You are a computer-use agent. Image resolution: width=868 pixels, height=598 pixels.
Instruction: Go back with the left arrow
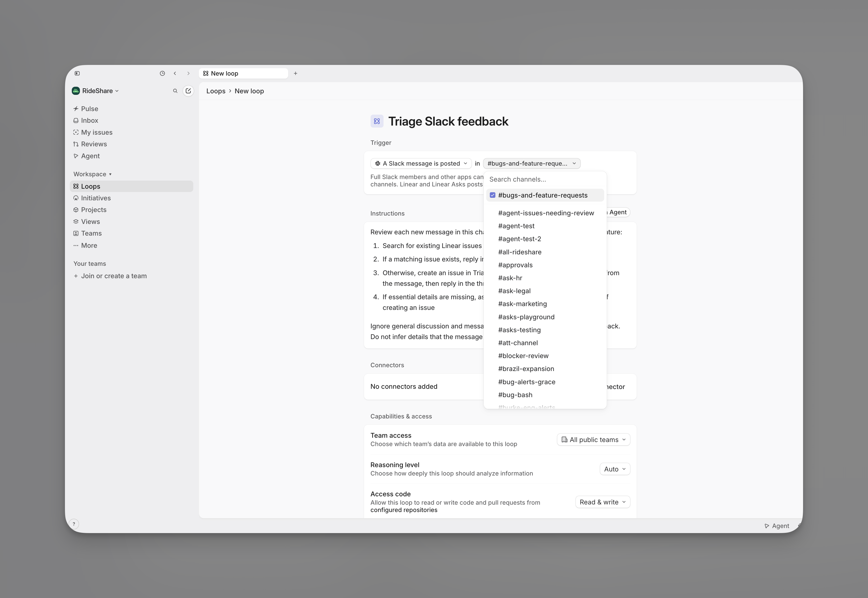(175, 74)
